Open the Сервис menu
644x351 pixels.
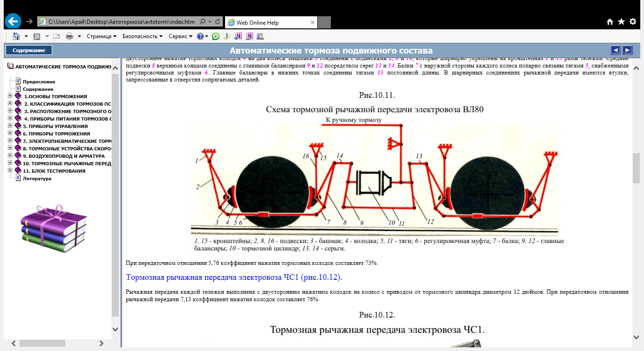(x=180, y=36)
